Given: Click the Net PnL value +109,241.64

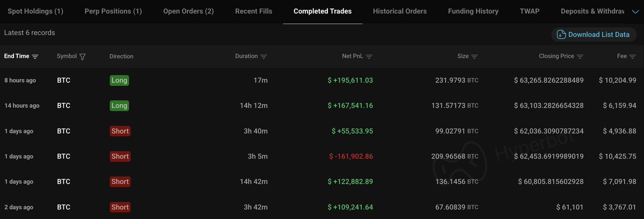Looking at the screenshot, I should (350, 207).
